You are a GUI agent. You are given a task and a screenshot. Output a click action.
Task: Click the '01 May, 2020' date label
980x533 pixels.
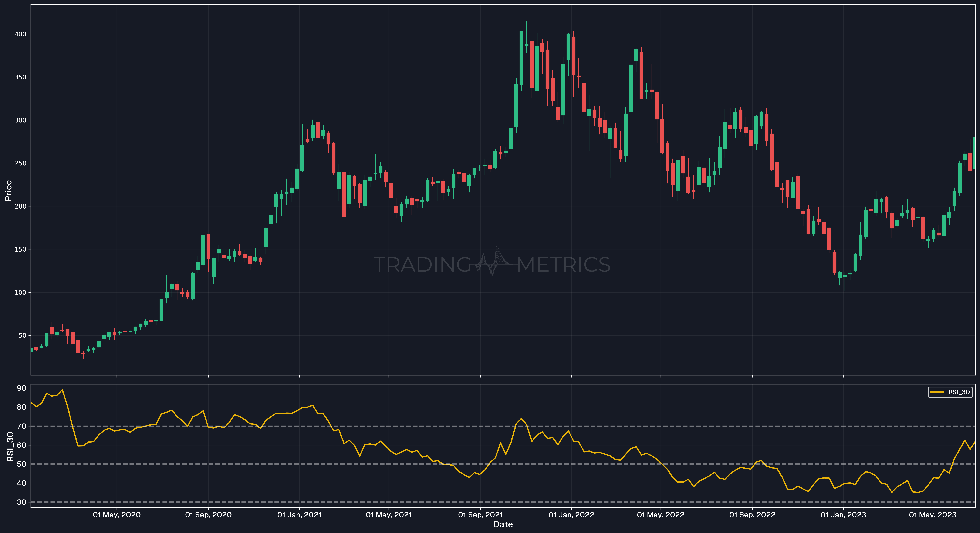tap(117, 515)
